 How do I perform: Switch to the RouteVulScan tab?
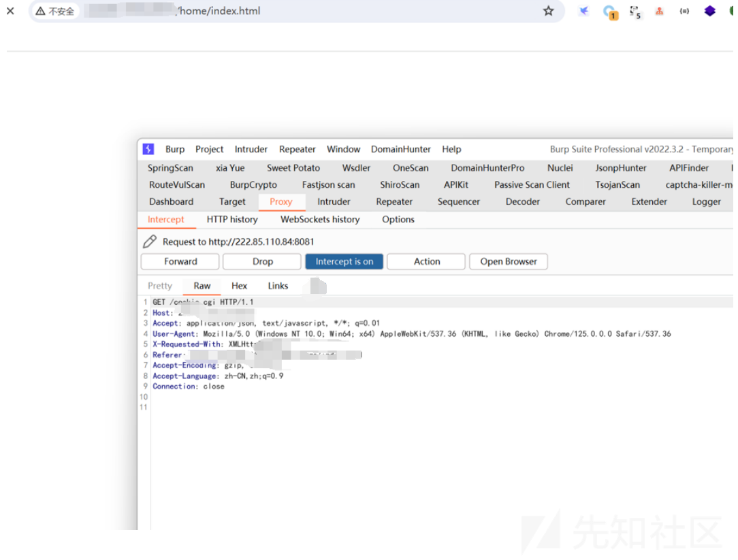[x=177, y=185]
